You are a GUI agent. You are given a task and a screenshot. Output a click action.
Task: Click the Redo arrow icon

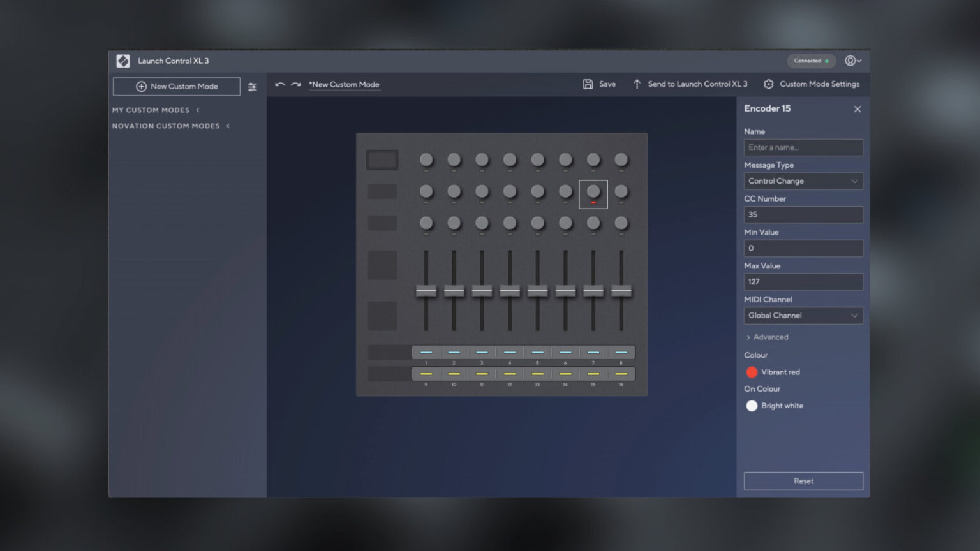295,84
